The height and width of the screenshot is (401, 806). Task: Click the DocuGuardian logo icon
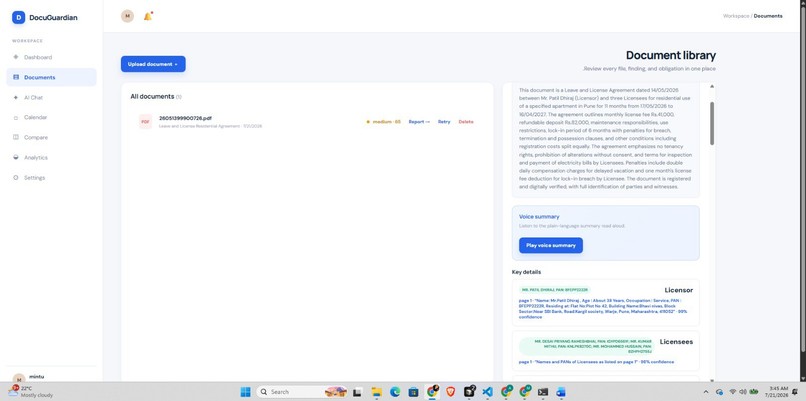(19, 17)
